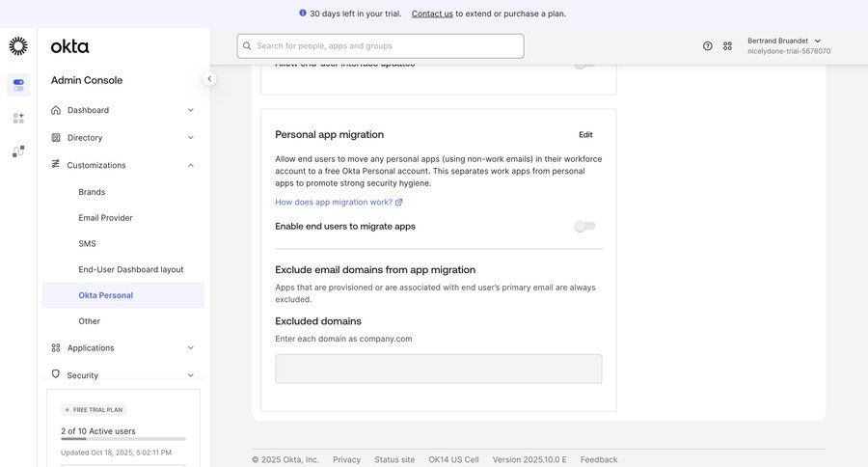The image size is (868, 467).
Task: Expand the Security menu chevron
Action: tap(190, 375)
